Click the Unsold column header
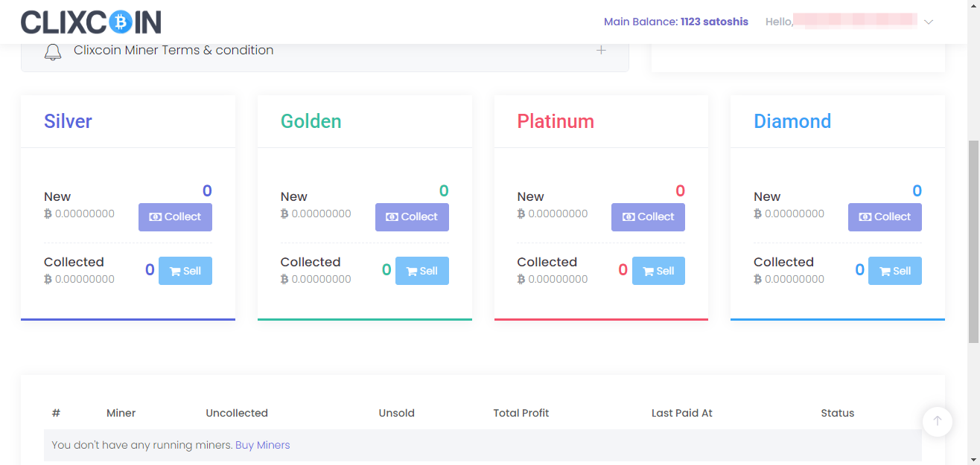The width and height of the screenshot is (980, 465). tap(397, 413)
